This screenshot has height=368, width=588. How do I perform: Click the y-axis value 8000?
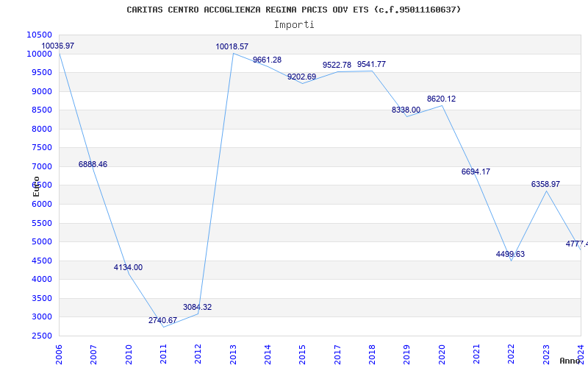[41, 129]
